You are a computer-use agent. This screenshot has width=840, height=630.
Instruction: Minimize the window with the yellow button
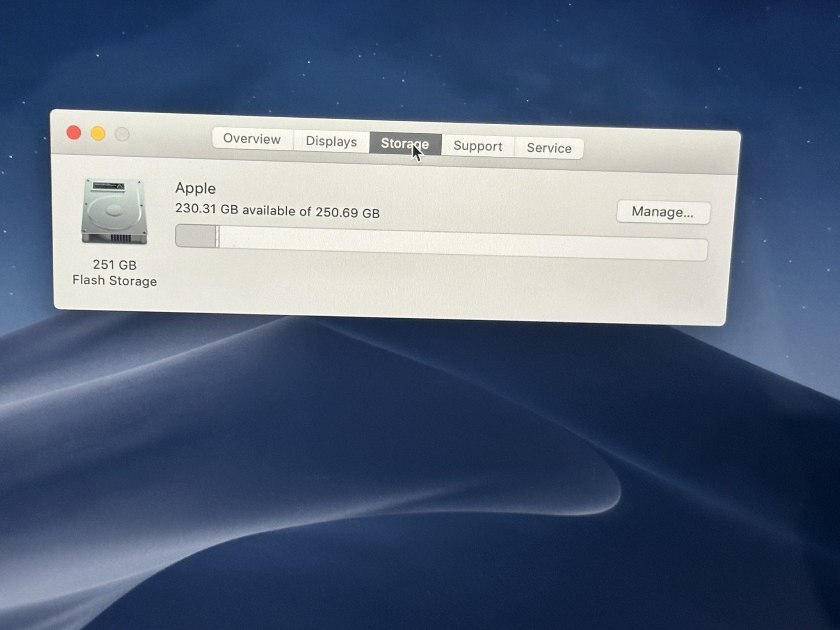98,133
